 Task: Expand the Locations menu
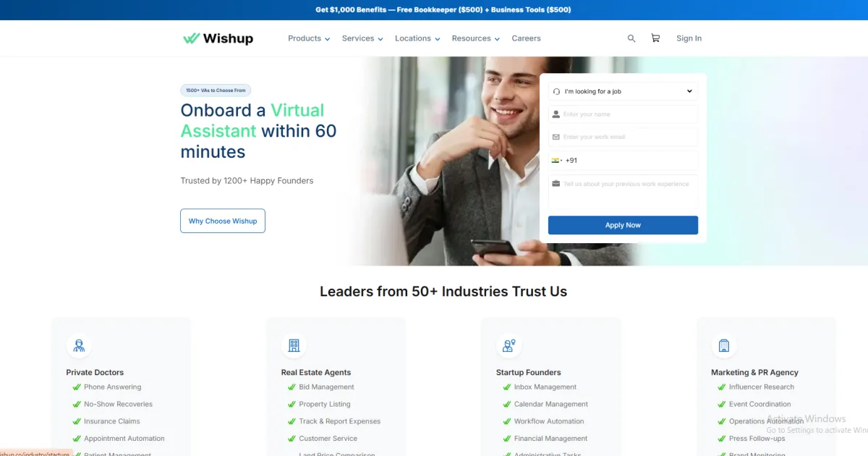click(417, 38)
